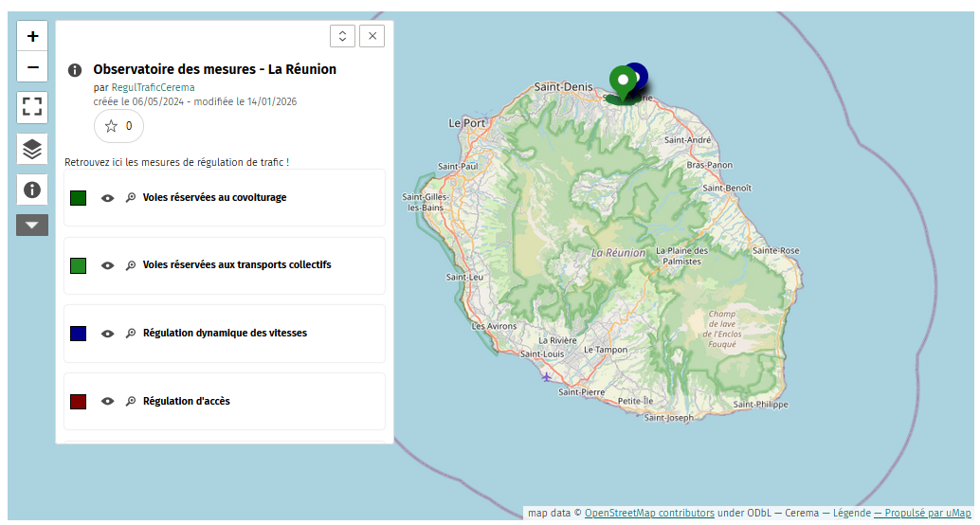Viewport: 980px width, 525px height.
Task: Click the zoom out minus button
Action: [32, 67]
